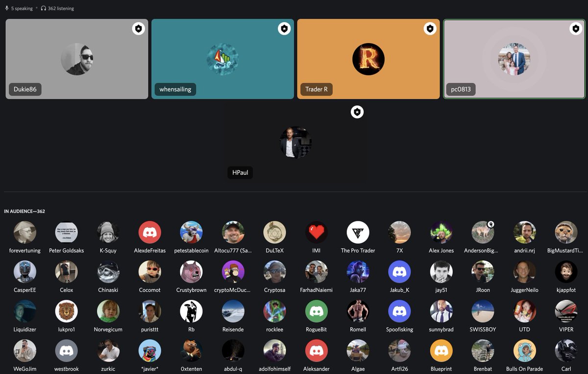Open DuLTeX's audience avatar
The image size is (588, 374).
(275, 232)
